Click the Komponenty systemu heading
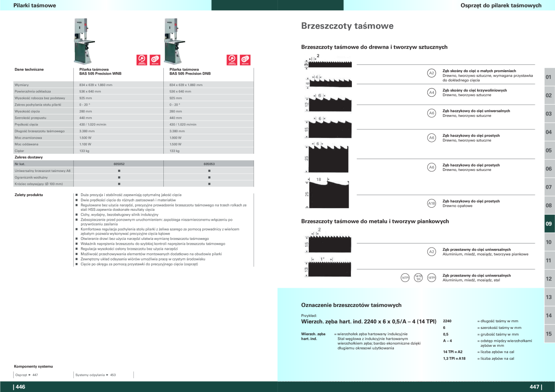Viewport: 555px width, 392px height. coord(33,366)
